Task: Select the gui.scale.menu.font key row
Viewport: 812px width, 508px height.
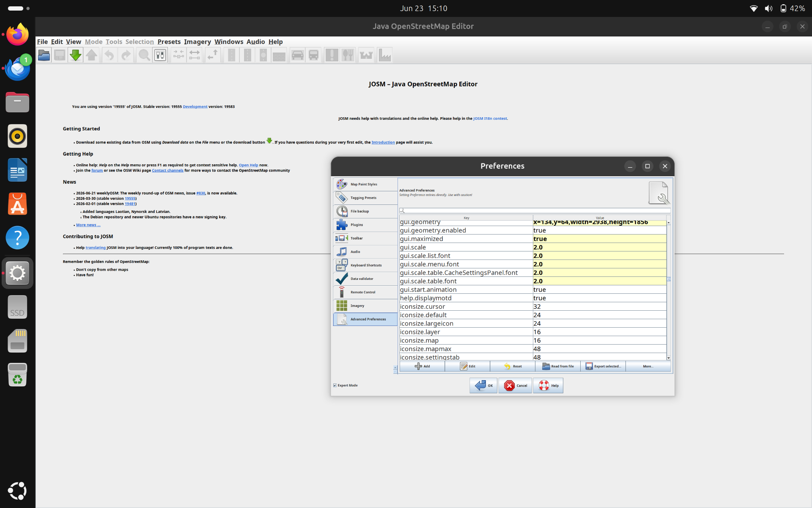Action: (466, 264)
